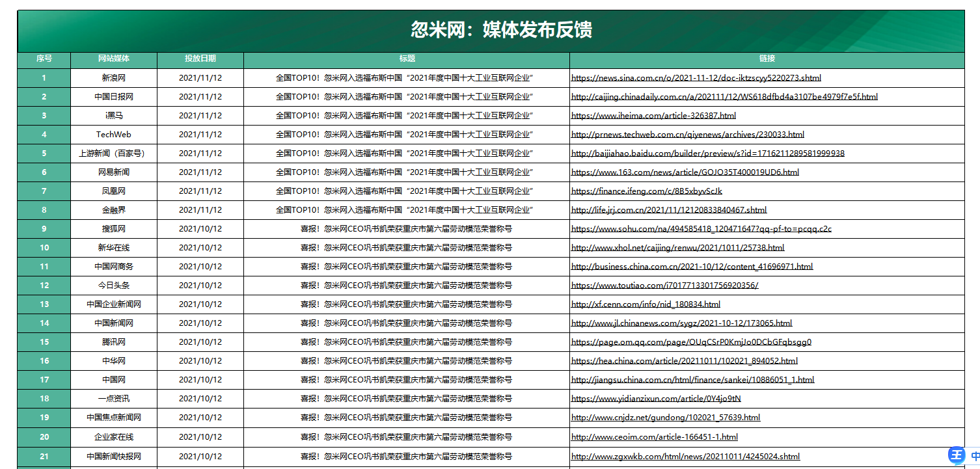Click the blue 王 input method icon
The height and width of the screenshot is (469, 980).
957,455
